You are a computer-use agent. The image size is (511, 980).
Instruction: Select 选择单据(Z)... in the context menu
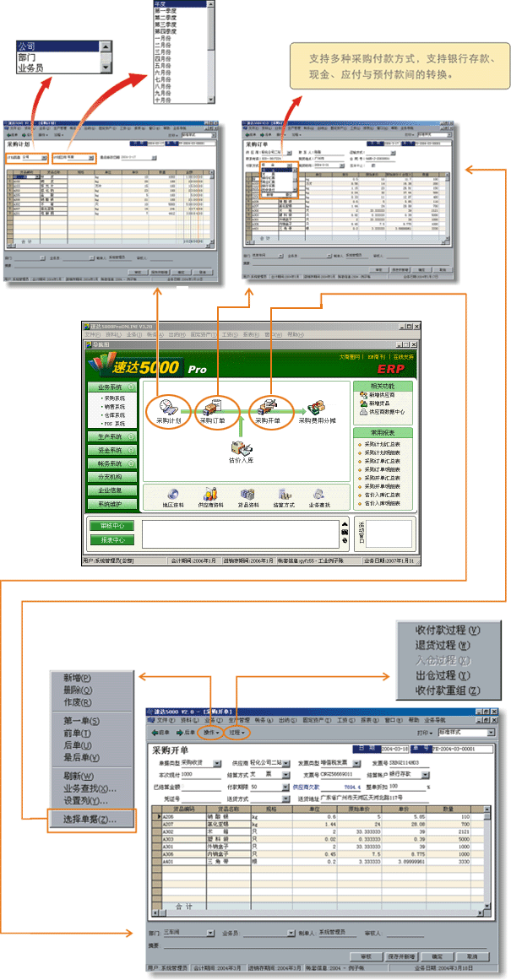click(x=90, y=820)
